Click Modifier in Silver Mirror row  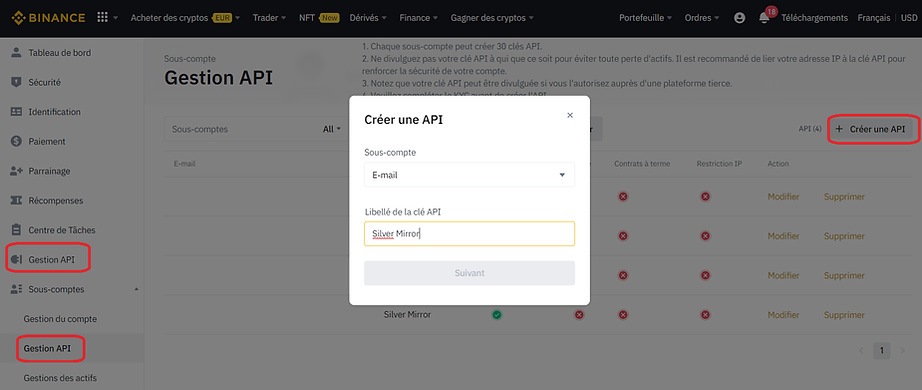[x=783, y=315]
